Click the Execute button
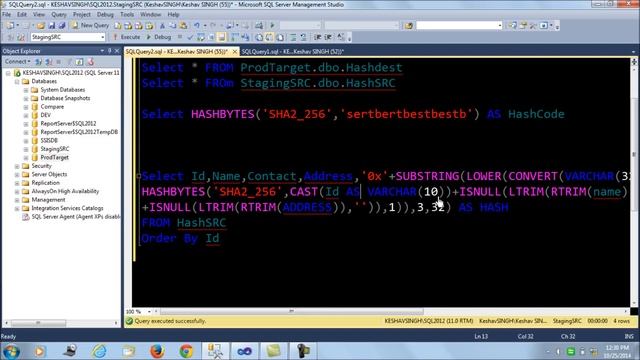This screenshot has width=640, height=360. point(126,37)
